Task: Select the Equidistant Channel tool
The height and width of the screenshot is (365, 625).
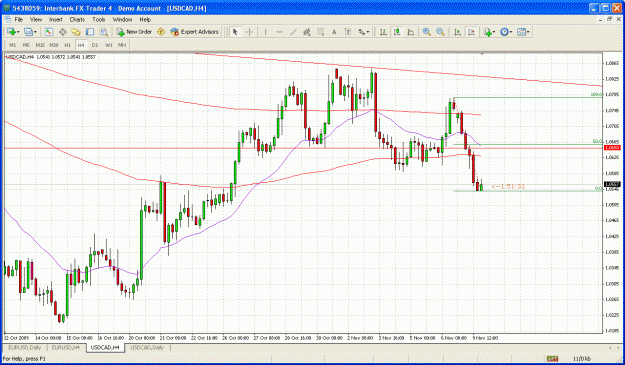Action: (x=307, y=32)
